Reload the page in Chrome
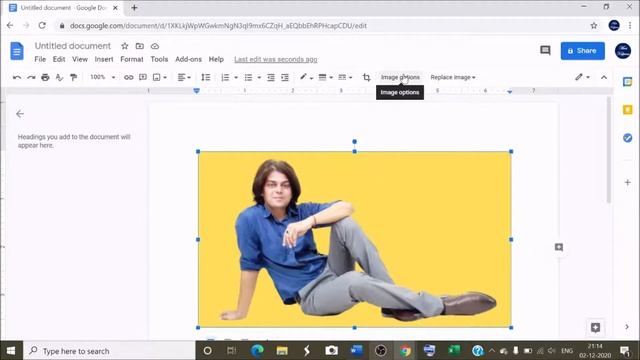The width and height of the screenshot is (640, 360). click(x=42, y=25)
